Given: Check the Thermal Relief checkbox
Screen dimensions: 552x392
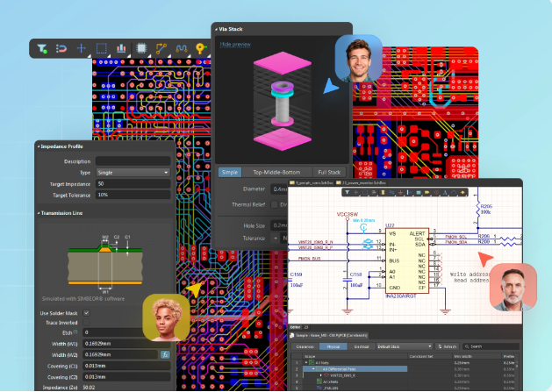Looking at the screenshot, I should [x=274, y=204].
